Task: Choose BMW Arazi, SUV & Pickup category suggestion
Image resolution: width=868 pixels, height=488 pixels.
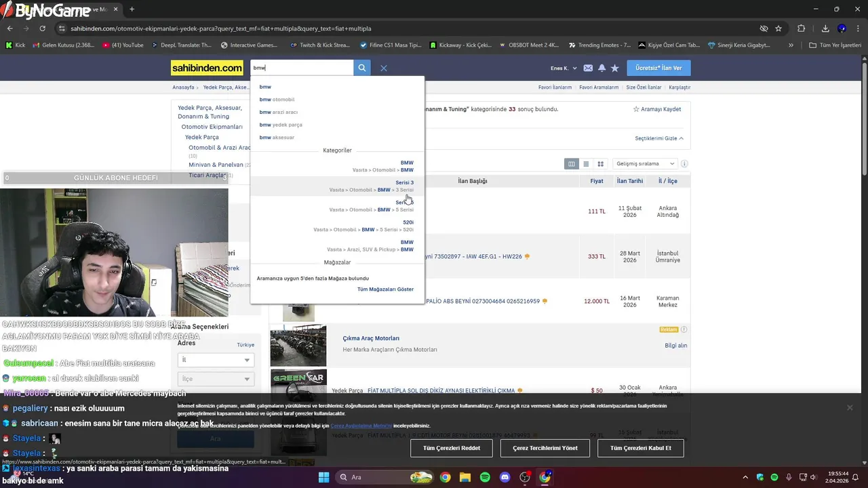Action: click(x=337, y=245)
